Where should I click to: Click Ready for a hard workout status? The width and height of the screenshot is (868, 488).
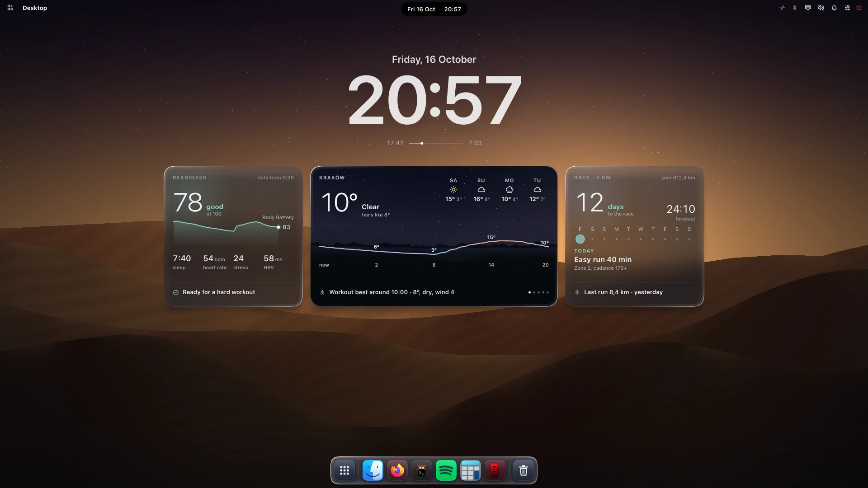coord(219,292)
